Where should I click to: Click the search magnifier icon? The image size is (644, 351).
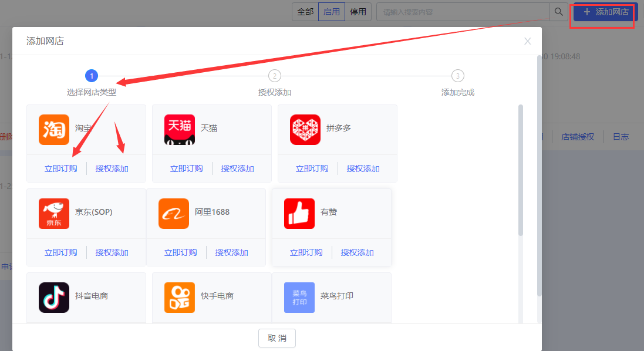coord(558,12)
